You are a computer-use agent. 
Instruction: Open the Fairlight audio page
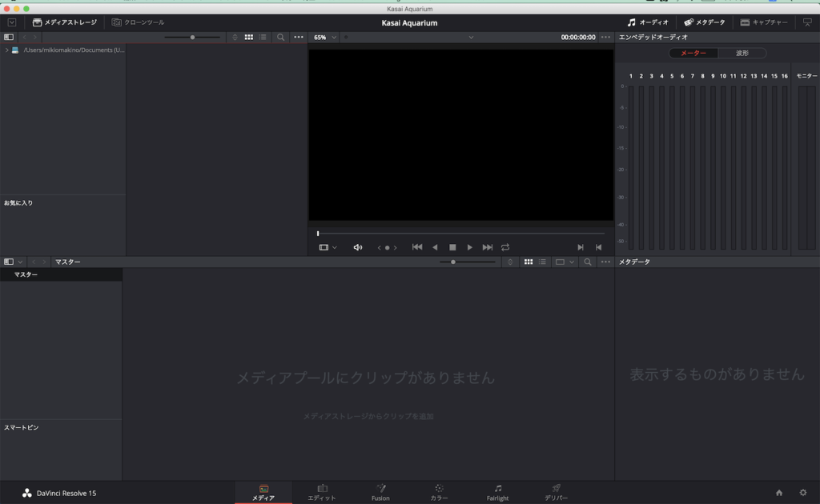(x=497, y=491)
